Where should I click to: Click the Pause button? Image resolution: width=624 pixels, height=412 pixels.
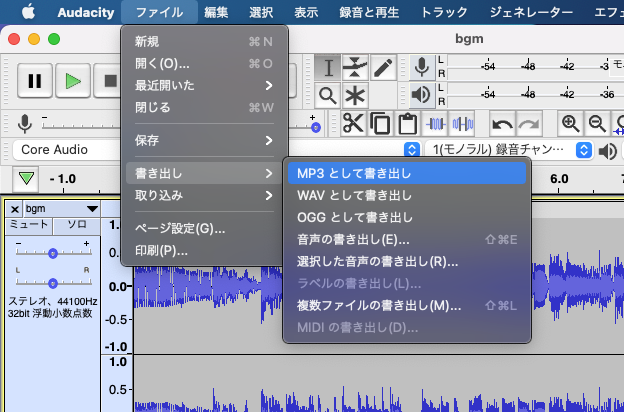(x=35, y=81)
